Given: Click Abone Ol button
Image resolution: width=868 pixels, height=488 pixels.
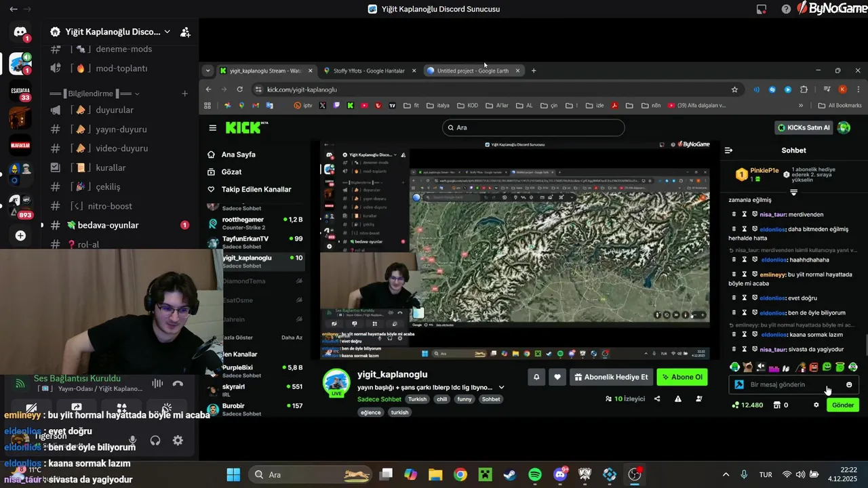Looking at the screenshot, I should coord(682,378).
